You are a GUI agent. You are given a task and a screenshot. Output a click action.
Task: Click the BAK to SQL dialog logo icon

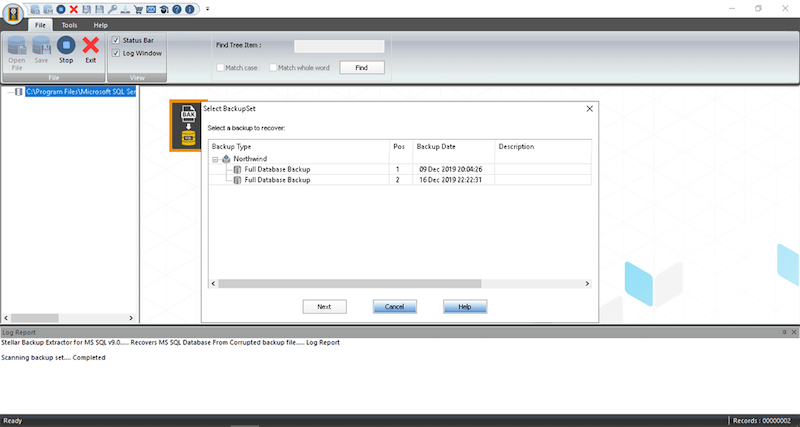pos(188,125)
